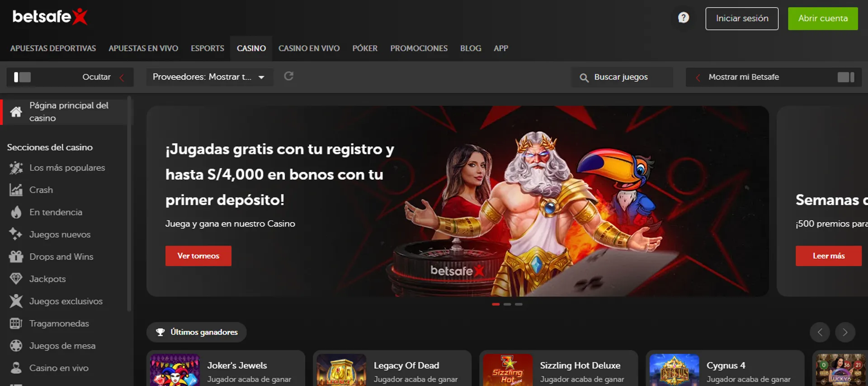Viewport: 868px width, 386px height.
Task: Click Ver torneos button
Action: coord(198,256)
